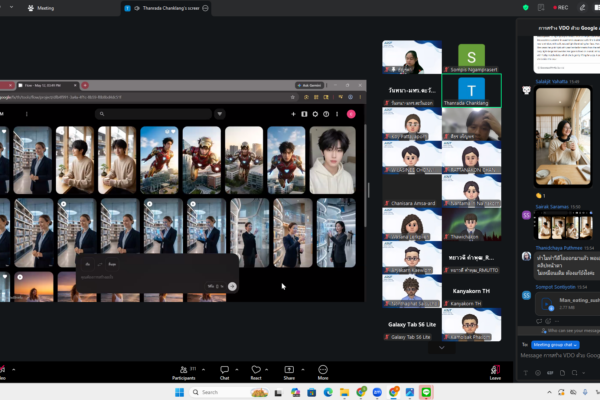Open Sairak Saramas's shared image strip
The image size is (600, 400).
tap(563, 227)
